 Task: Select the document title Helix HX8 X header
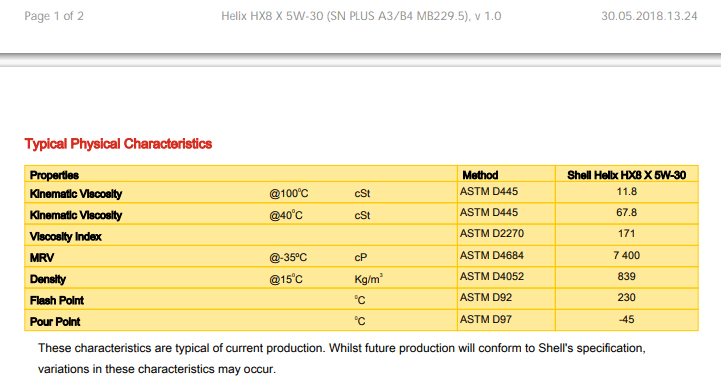pyautogui.click(x=361, y=16)
